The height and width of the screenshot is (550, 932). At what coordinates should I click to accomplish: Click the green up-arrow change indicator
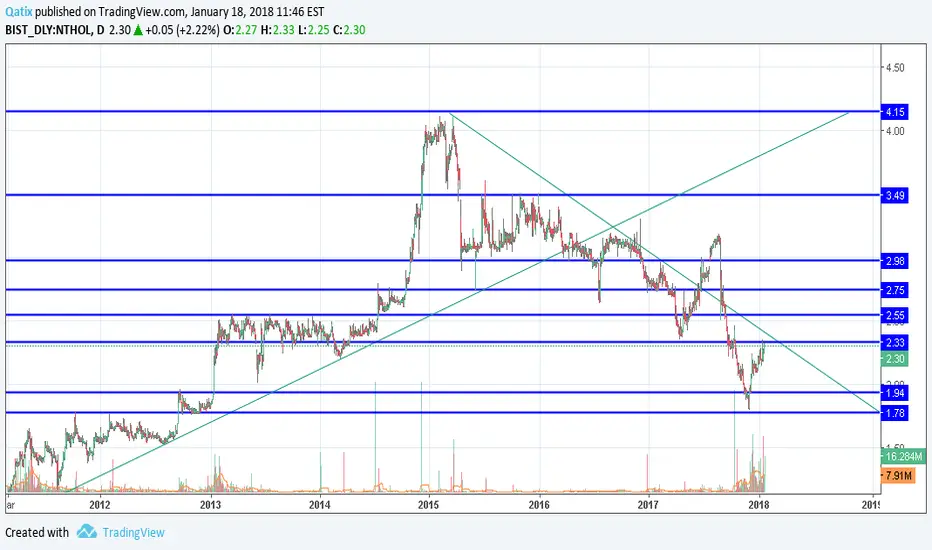pos(138,30)
